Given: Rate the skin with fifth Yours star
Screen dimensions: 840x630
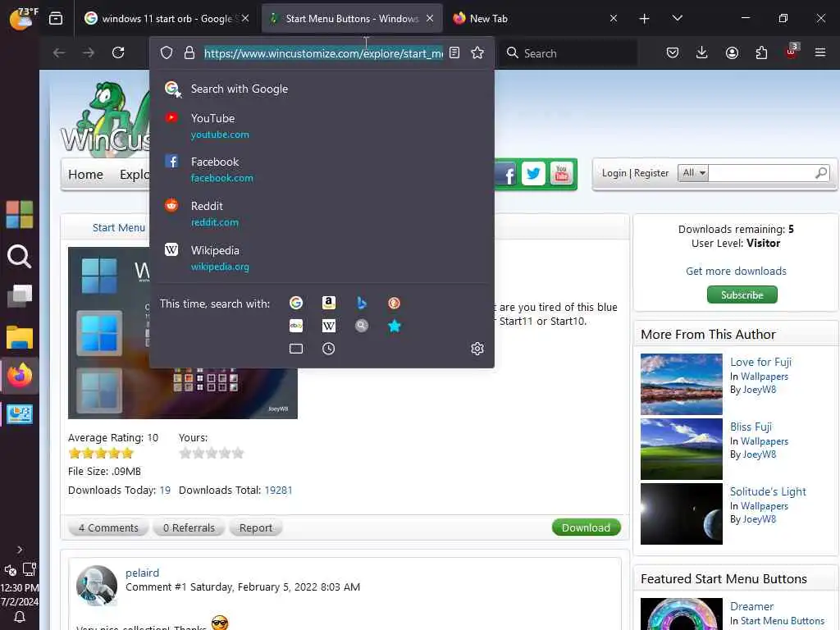Looking at the screenshot, I should 238,453.
